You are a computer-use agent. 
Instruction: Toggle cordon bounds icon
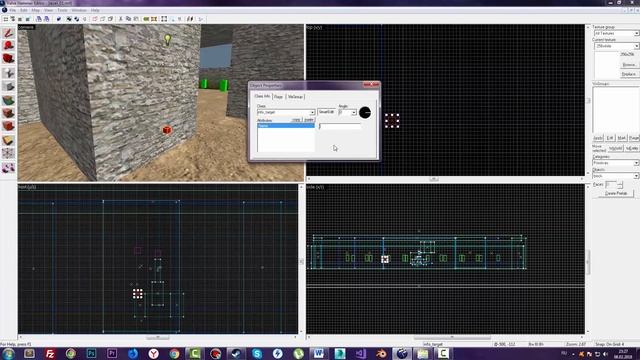tap(146, 19)
